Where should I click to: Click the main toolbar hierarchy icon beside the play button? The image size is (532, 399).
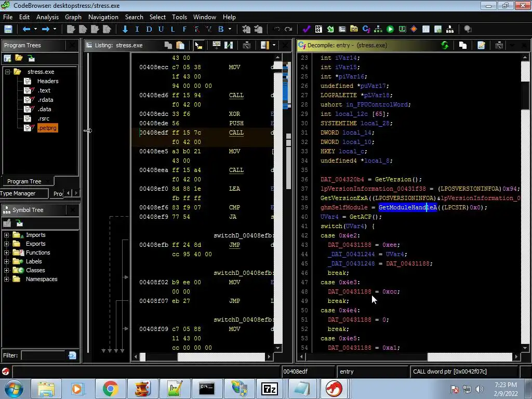pyautogui.click(x=378, y=29)
